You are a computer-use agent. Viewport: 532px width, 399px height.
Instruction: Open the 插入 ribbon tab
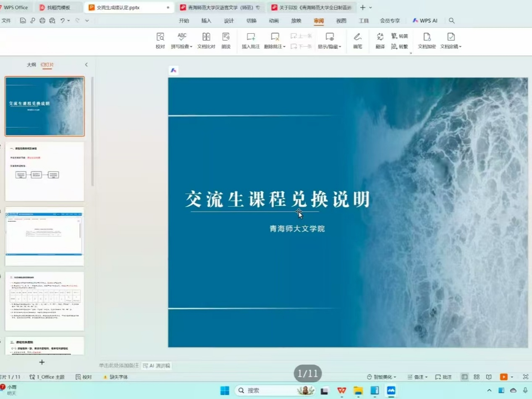pos(206,21)
